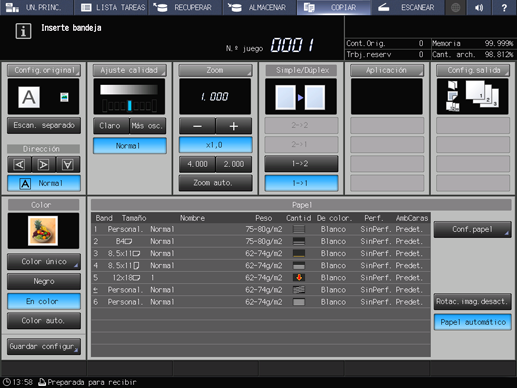The image size is (517, 388).
Task: Expand the Color único options
Action: click(x=44, y=262)
